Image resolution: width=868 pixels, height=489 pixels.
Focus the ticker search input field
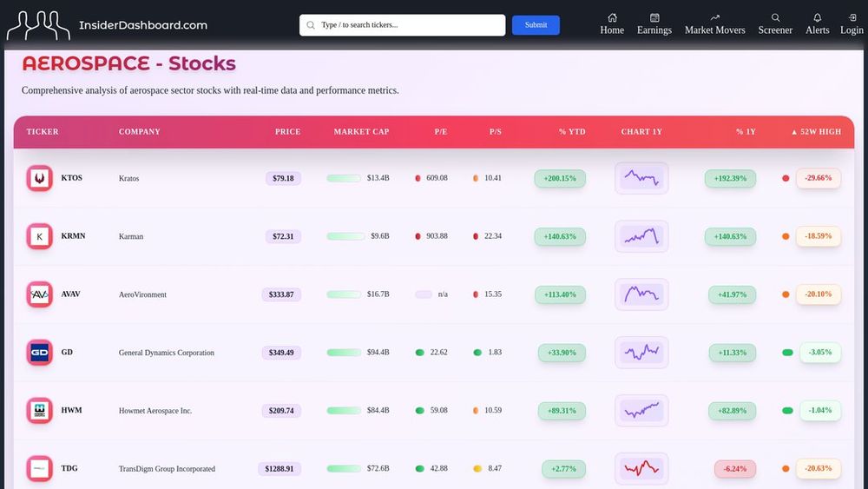tap(402, 25)
